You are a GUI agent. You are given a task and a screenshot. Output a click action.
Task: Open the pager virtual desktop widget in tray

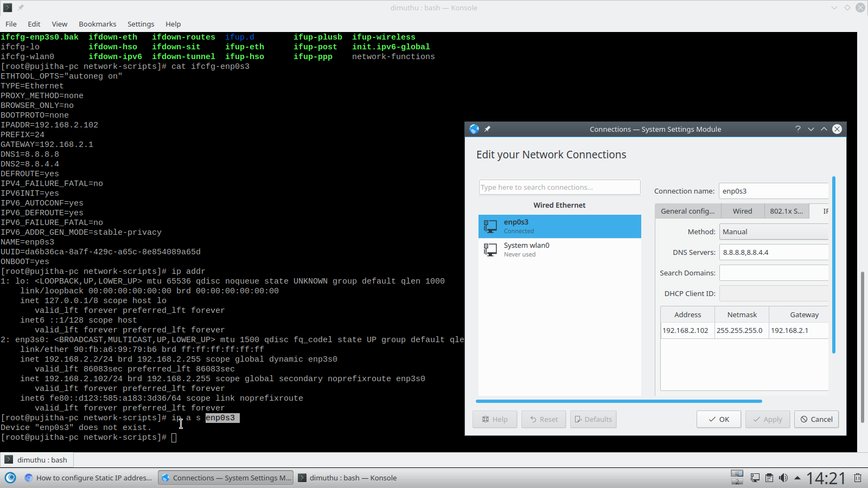click(x=737, y=477)
